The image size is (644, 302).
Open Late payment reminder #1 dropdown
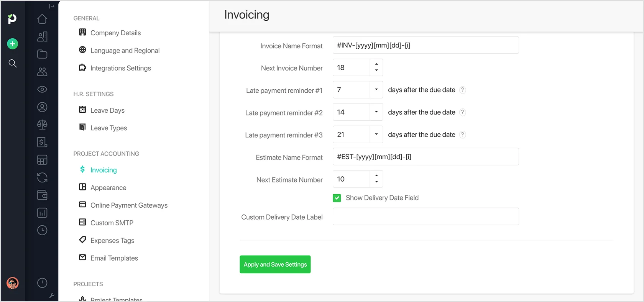click(376, 90)
